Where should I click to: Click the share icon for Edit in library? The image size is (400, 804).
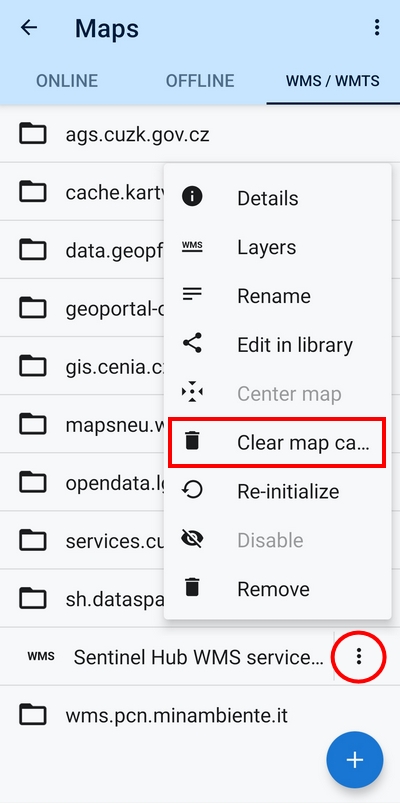(192, 343)
